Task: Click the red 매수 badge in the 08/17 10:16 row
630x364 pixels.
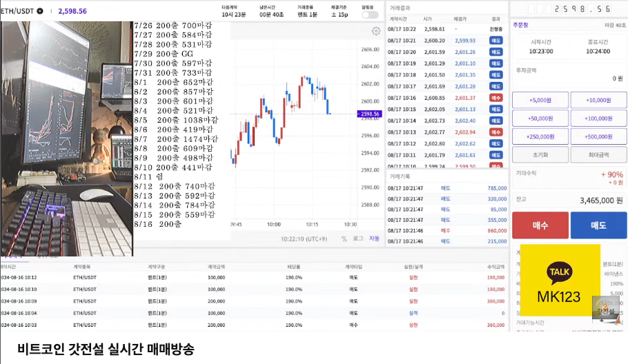Action: 496,97
